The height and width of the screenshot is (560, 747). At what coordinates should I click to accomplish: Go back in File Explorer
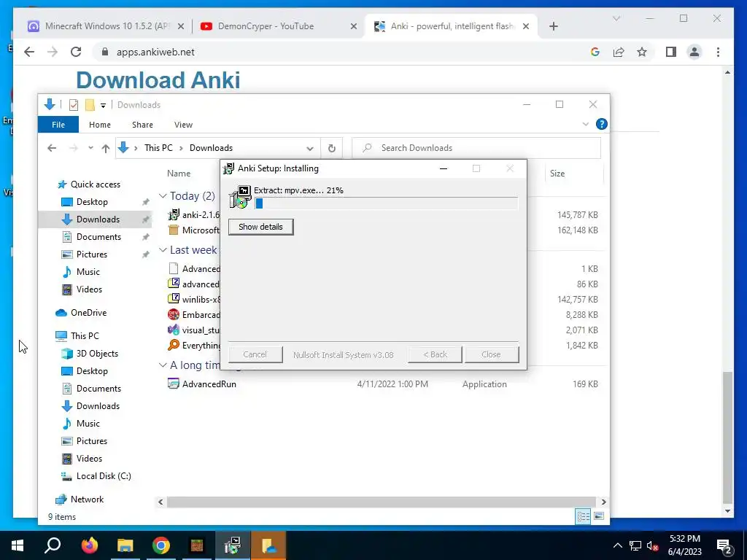tap(52, 148)
